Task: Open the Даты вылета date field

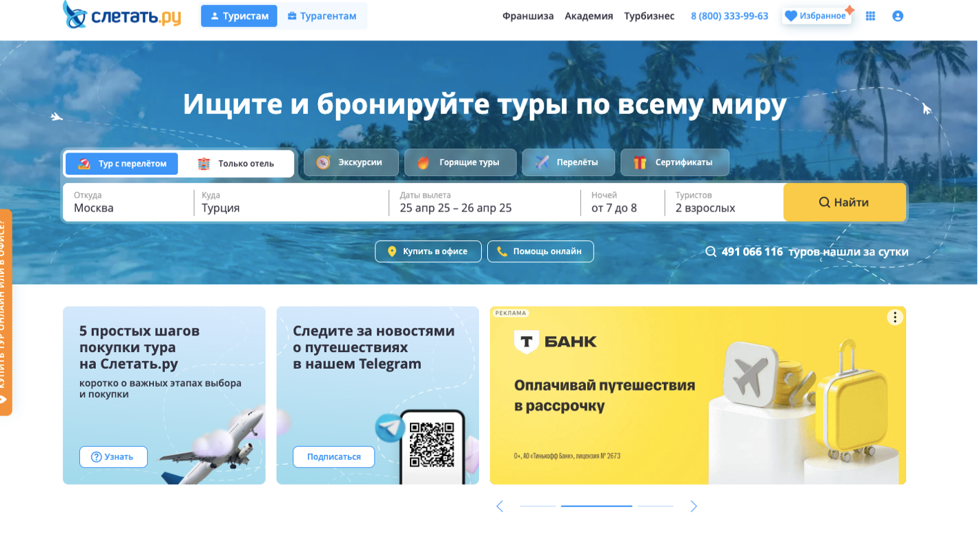Action: tap(484, 202)
